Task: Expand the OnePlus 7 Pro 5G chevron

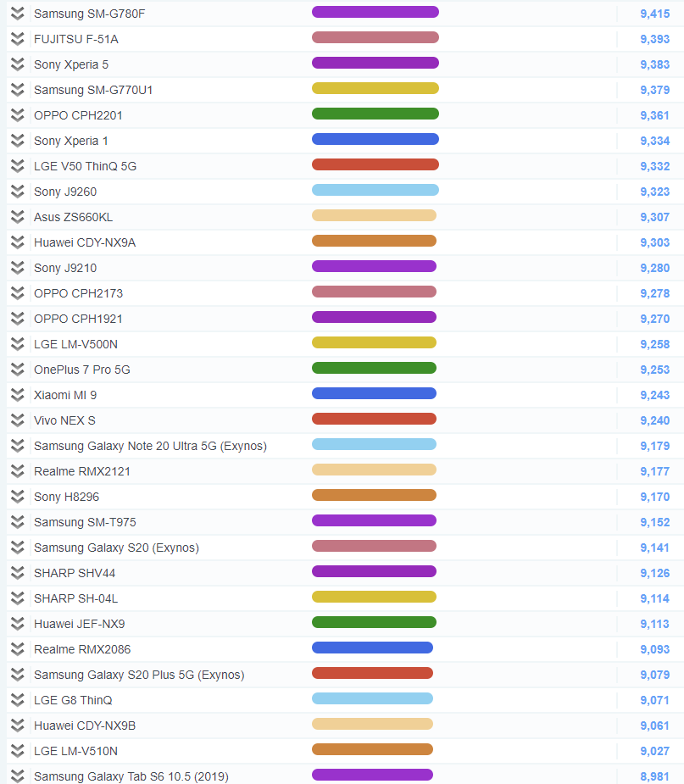Action: [x=18, y=370]
